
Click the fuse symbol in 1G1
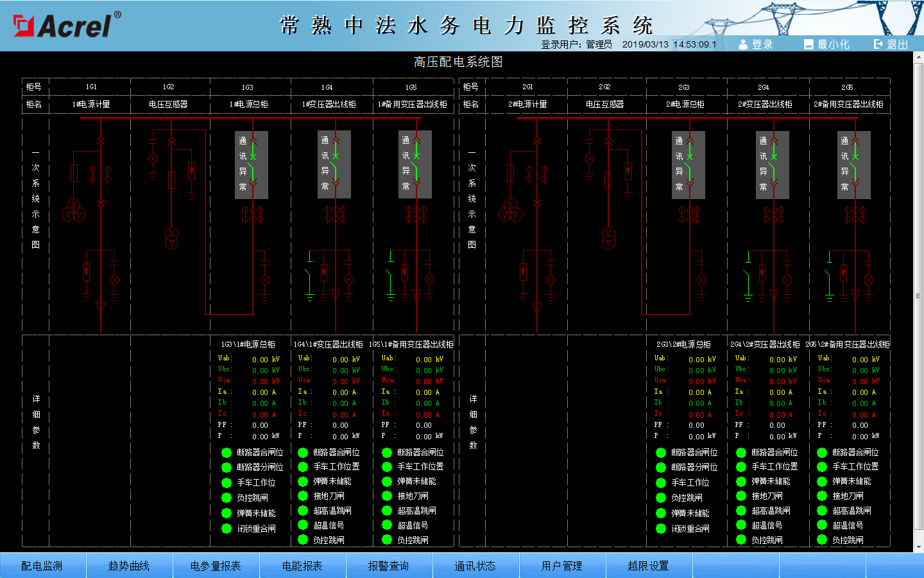pyautogui.click(x=74, y=173)
